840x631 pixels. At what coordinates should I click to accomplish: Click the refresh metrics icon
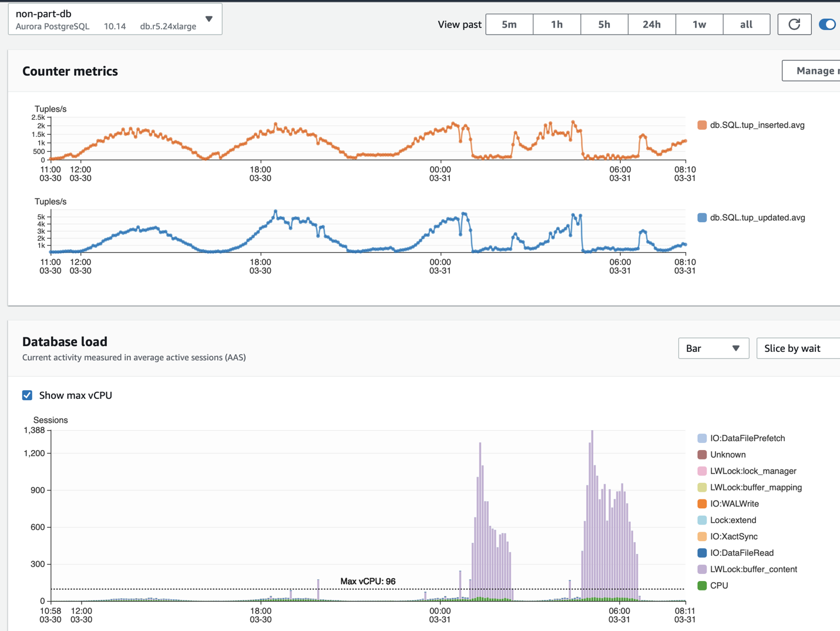(x=794, y=24)
